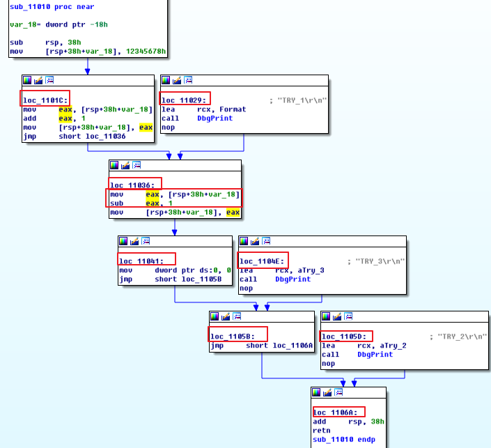This screenshot has width=491, height=448.
Task: Click the 'sub_11010 endp' line
Action: click(x=344, y=440)
